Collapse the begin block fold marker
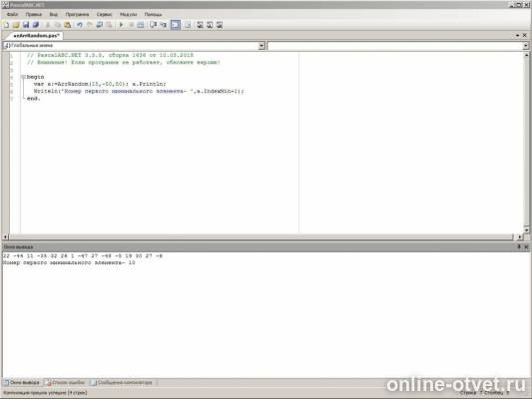 23,77
